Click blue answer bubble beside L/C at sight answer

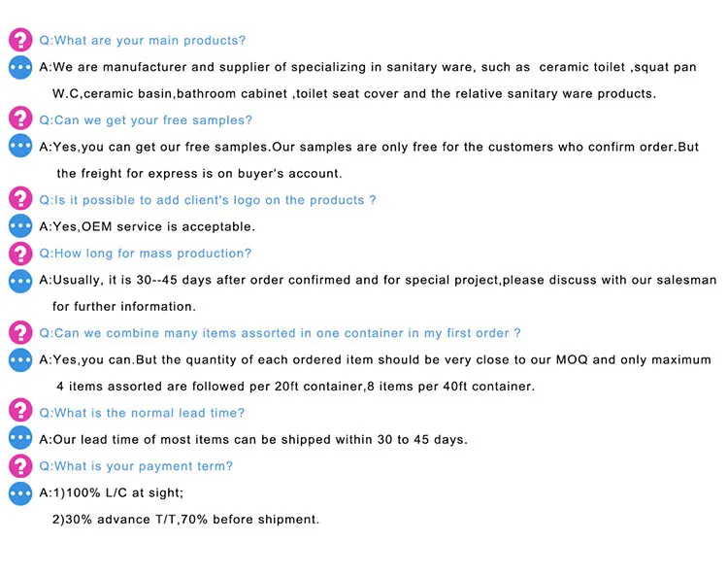click(x=20, y=492)
